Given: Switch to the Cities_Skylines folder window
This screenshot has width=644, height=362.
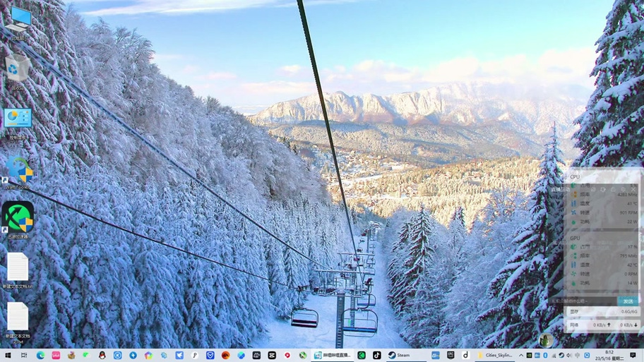Looking at the screenshot, I should coord(495,356).
